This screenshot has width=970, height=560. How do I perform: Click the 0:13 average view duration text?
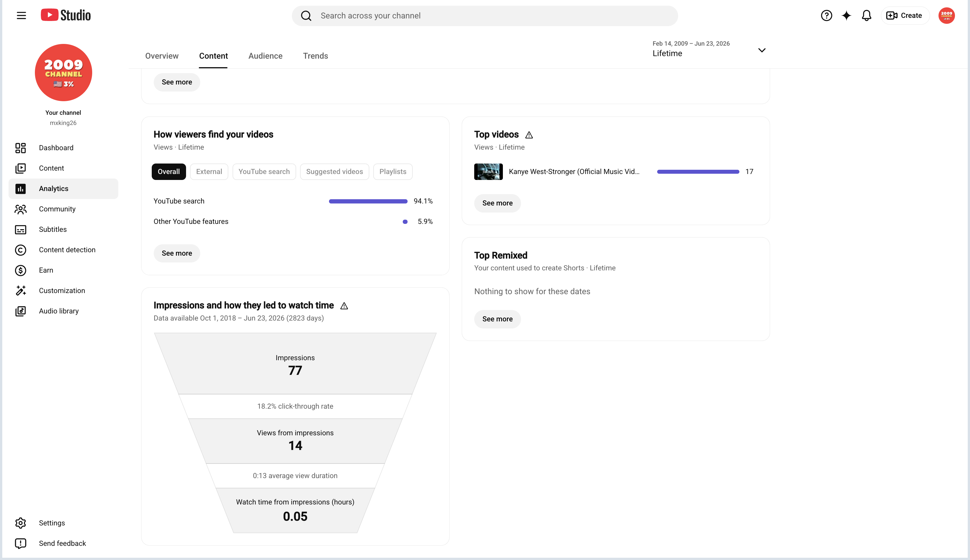coord(295,476)
